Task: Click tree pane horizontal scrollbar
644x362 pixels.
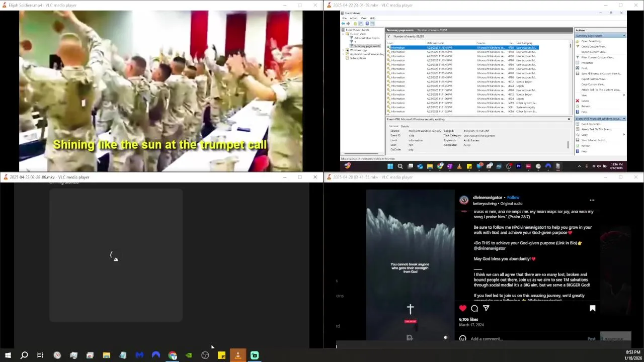Action: tap(362, 154)
